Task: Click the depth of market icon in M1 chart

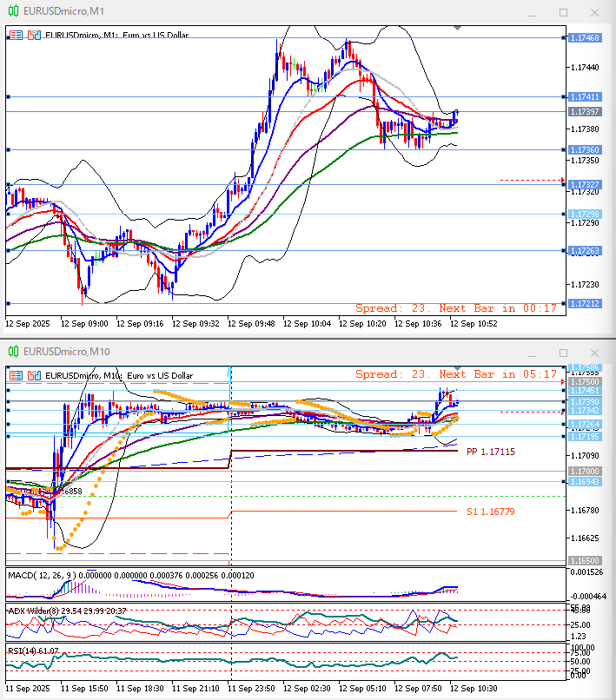Action: (x=33, y=36)
